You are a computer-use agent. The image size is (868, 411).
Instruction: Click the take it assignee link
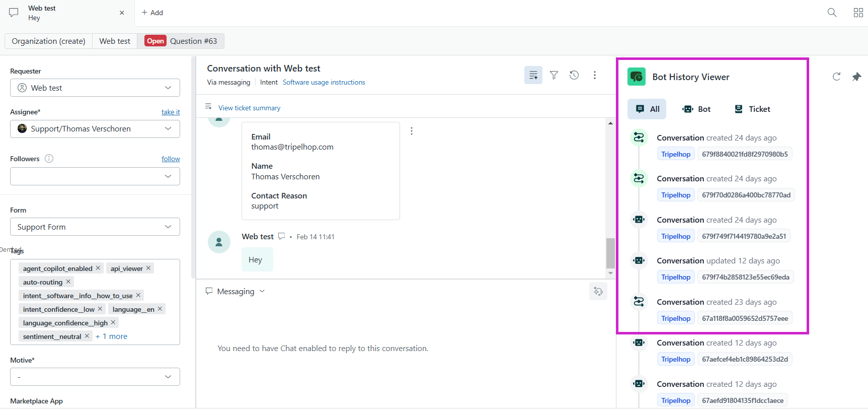coord(171,112)
